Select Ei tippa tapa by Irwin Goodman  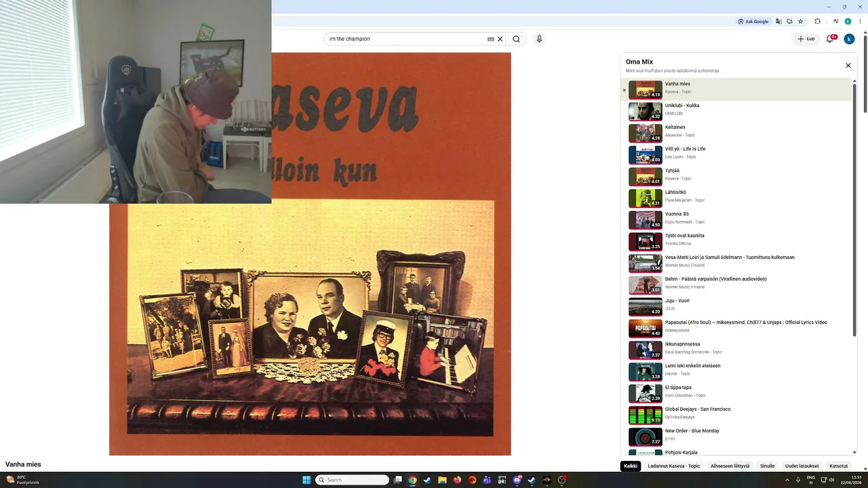click(x=736, y=394)
